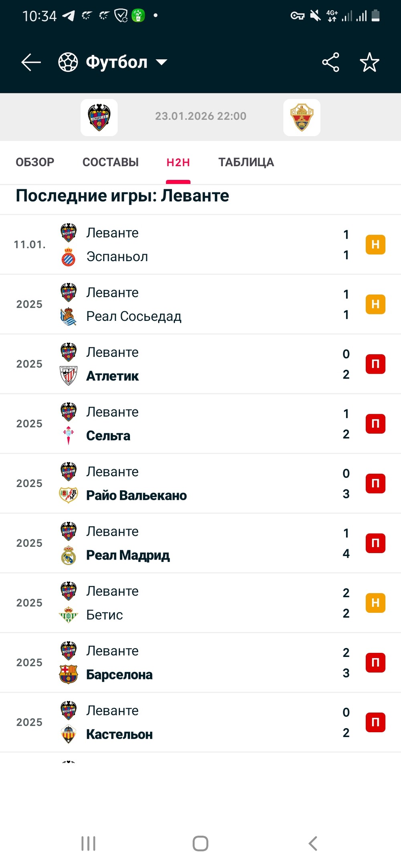
Task: Tap the draw badge for Реал Сосьедад match
Action: (375, 304)
